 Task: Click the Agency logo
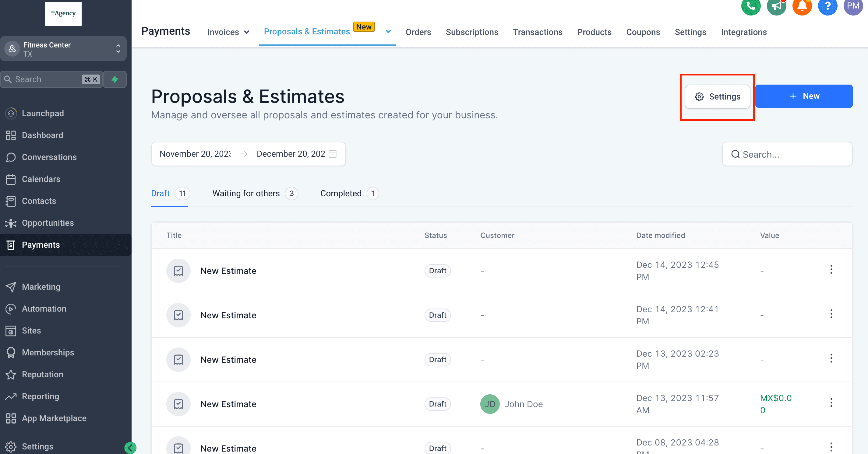tap(63, 14)
